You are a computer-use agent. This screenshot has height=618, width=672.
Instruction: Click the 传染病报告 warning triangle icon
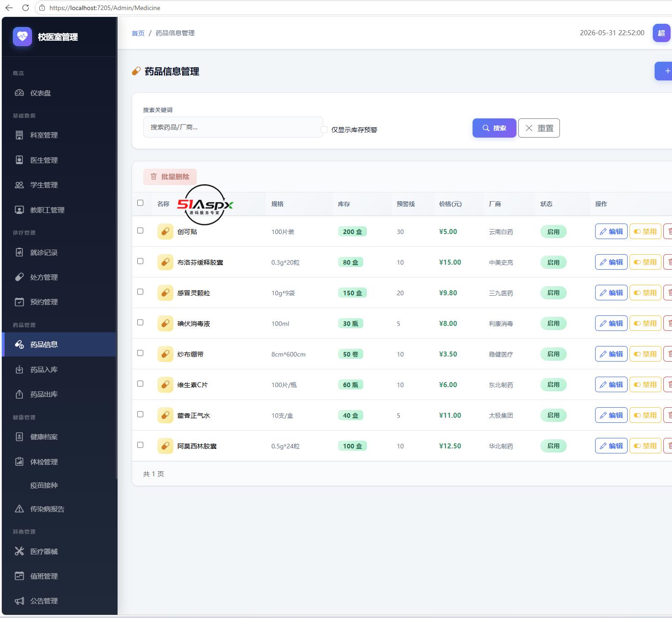[x=19, y=509]
